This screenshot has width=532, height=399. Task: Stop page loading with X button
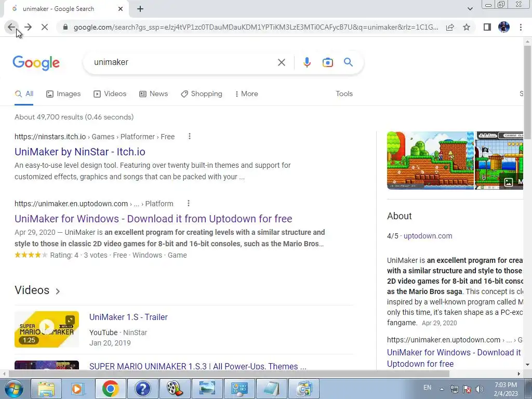[x=45, y=27]
